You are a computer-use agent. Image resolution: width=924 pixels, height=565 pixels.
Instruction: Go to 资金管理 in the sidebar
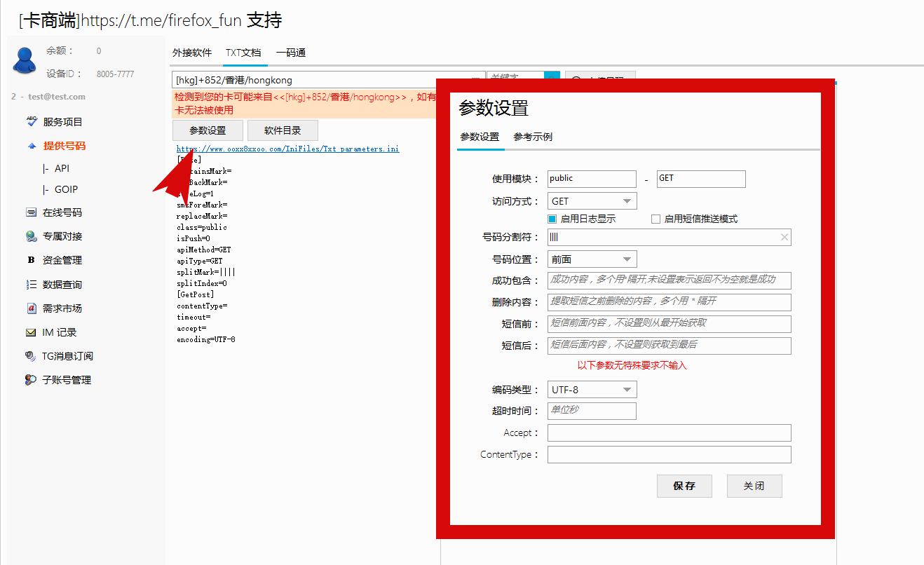[x=62, y=260]
